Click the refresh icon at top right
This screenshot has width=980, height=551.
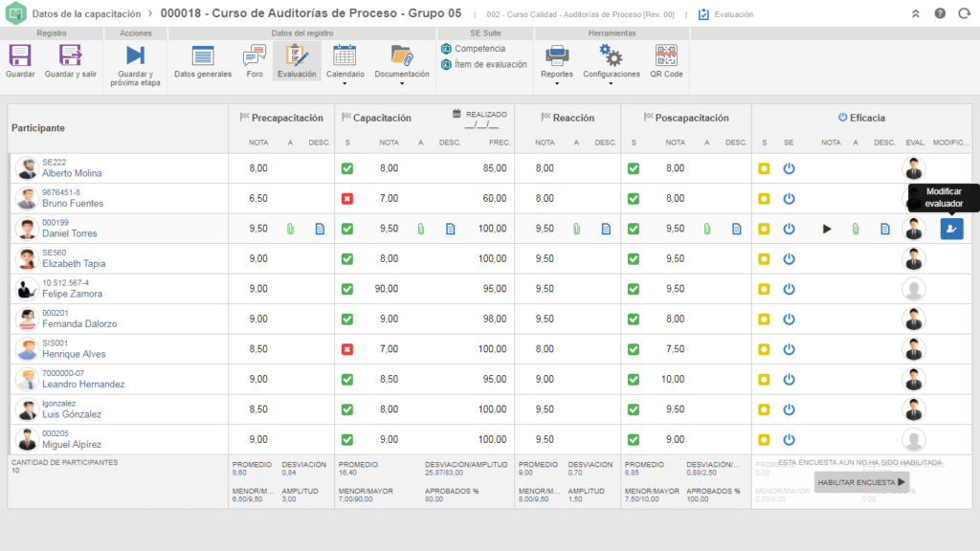click(x=965, y=13)
